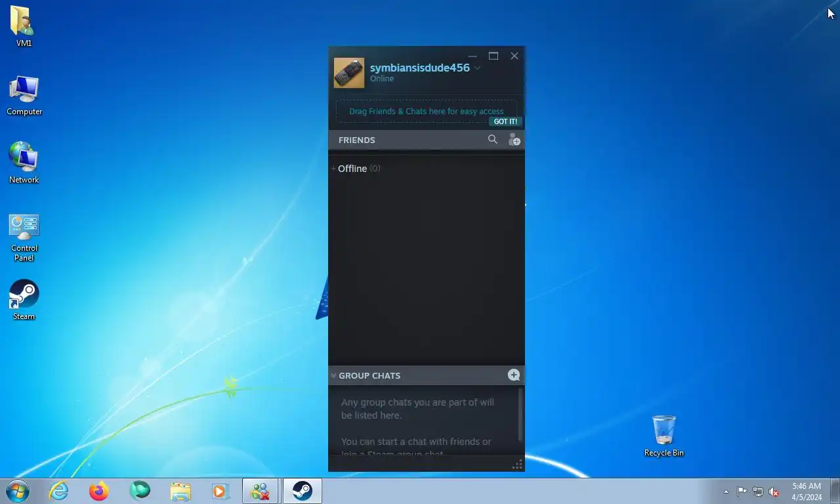Click the Drag Friends & Chats favorites area
This screenshot has width=840, height=504.
pos(427,112)
